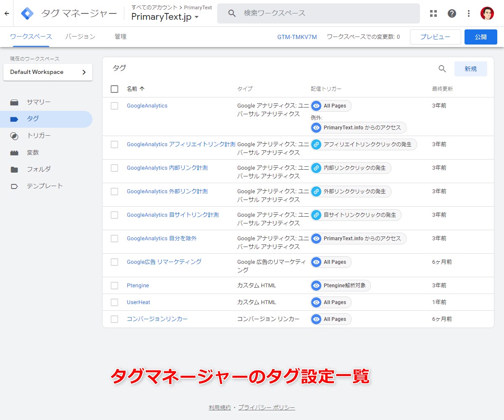The width and height of the screenshot is (504, 420).
Task: Click the 新規 button
Action: pos(471,69)
